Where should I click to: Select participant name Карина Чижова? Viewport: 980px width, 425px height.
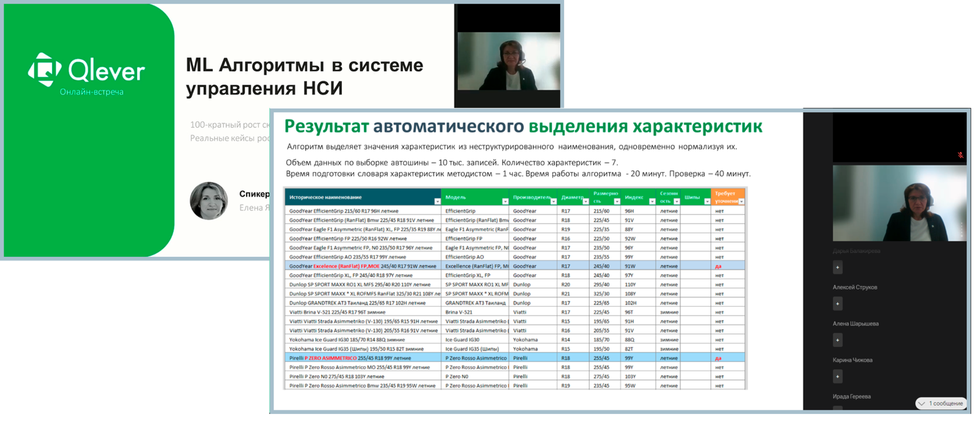(852, 360)
